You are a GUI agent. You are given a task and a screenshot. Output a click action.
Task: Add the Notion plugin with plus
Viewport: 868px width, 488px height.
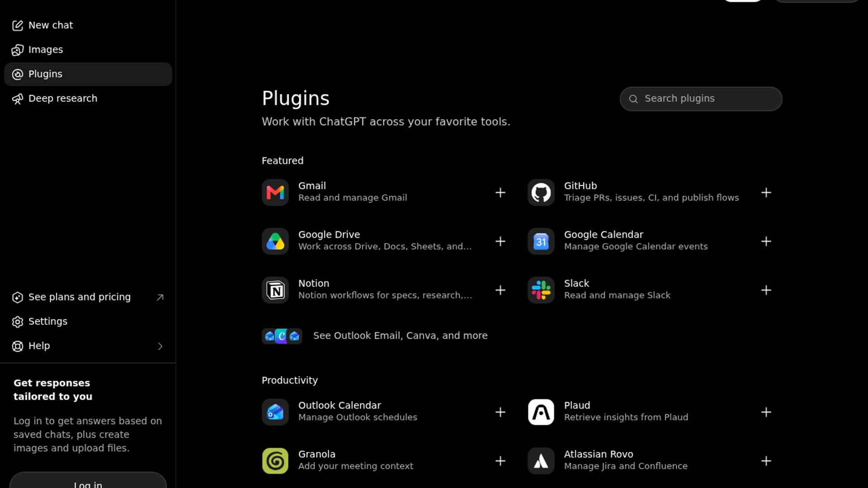pyautogui.click(x=500, y=290)
